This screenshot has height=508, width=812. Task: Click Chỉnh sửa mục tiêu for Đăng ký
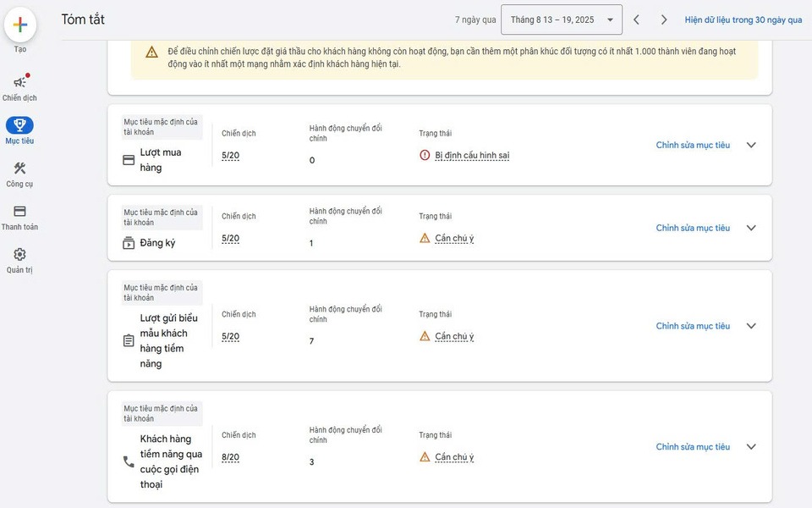pyautogui.click(x=693, y=228)
